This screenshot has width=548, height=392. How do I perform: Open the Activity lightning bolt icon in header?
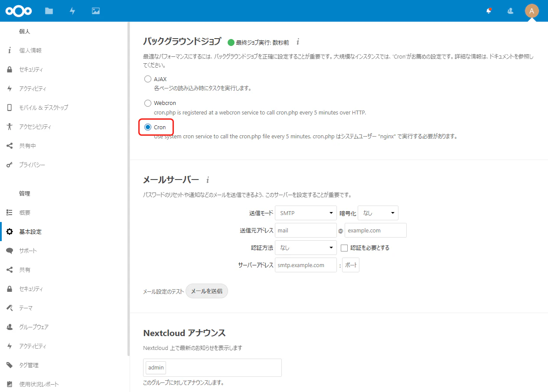point(72,11)
